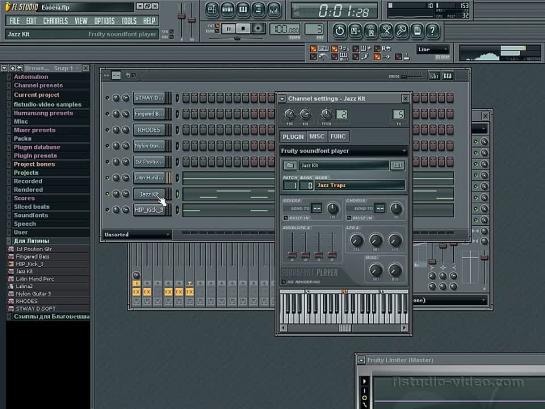Image resolution: width=545 pixels, height=409 pixels.
Task: Click the record button
Action: pos(258,28)
